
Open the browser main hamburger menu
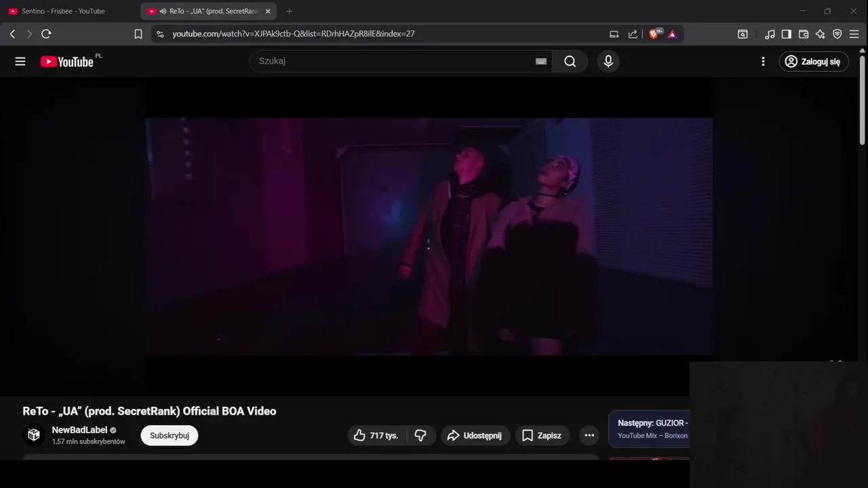click(854, 34)
